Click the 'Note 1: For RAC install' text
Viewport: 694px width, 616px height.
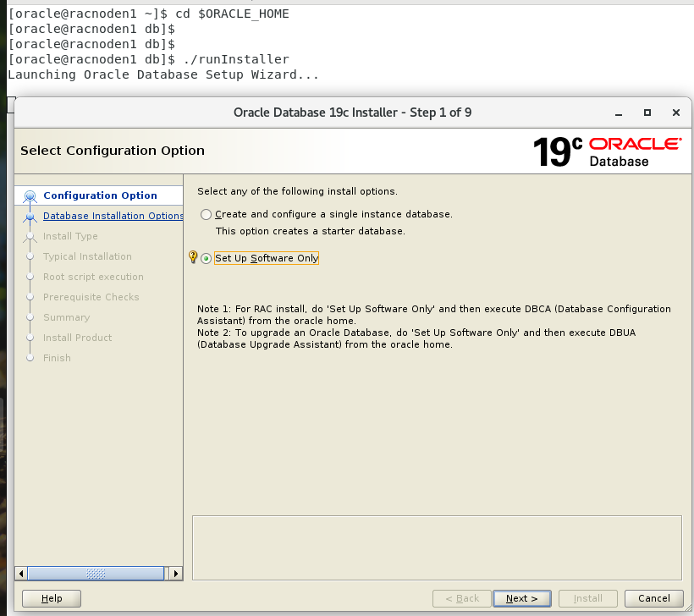(433, 315)
